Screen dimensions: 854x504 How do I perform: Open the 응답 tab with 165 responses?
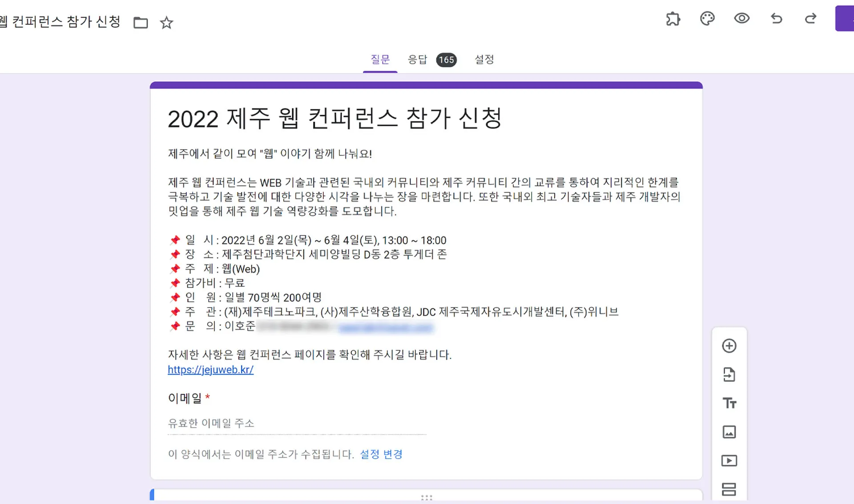(x=431, y=60)
